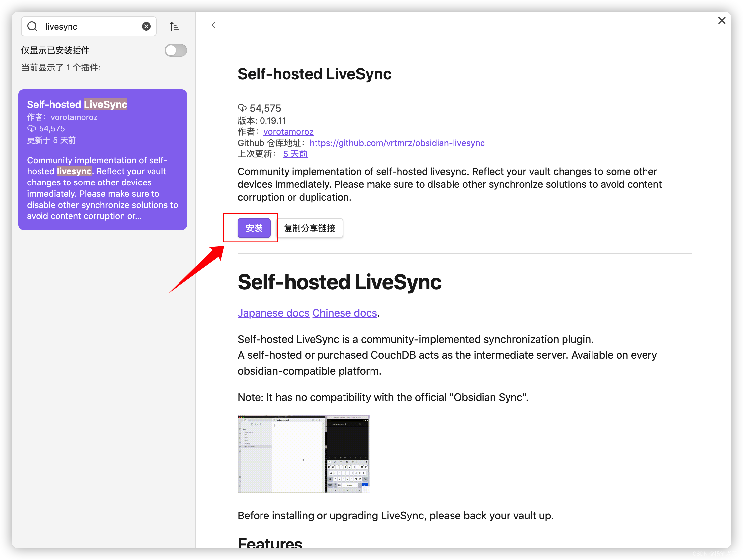743x560 pixels.
Task: Click 复制分享链接 copy share link button
Action: [309, 228]
